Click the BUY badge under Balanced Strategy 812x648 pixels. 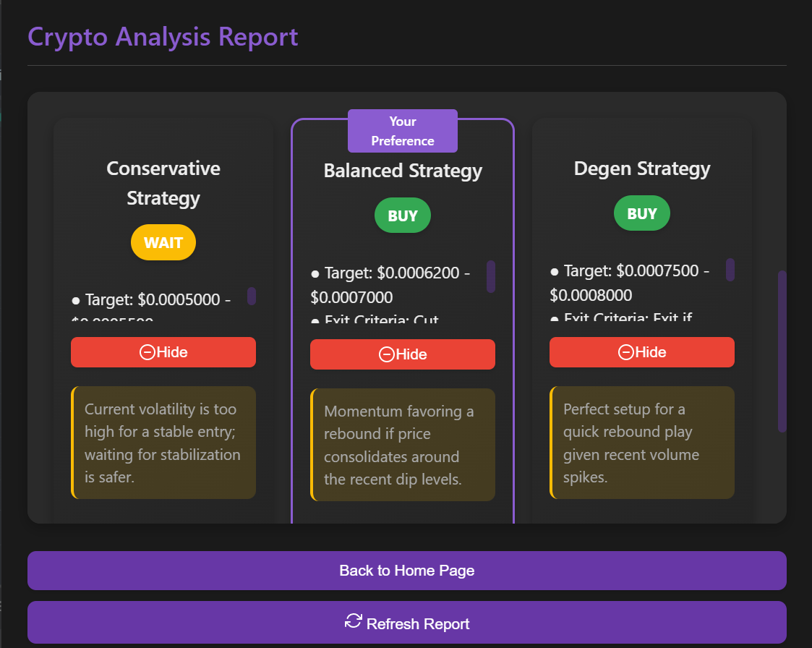[x=403, y=216]
